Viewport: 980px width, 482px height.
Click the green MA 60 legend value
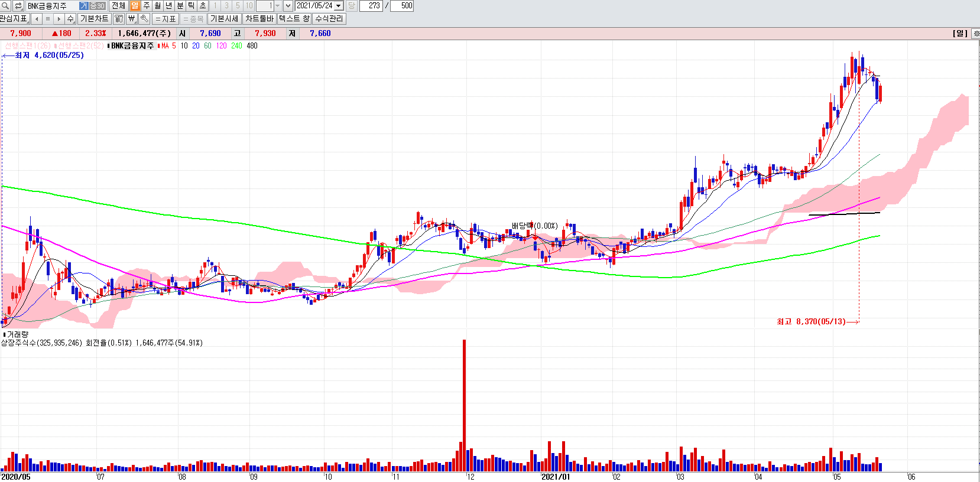click(207, 45)
